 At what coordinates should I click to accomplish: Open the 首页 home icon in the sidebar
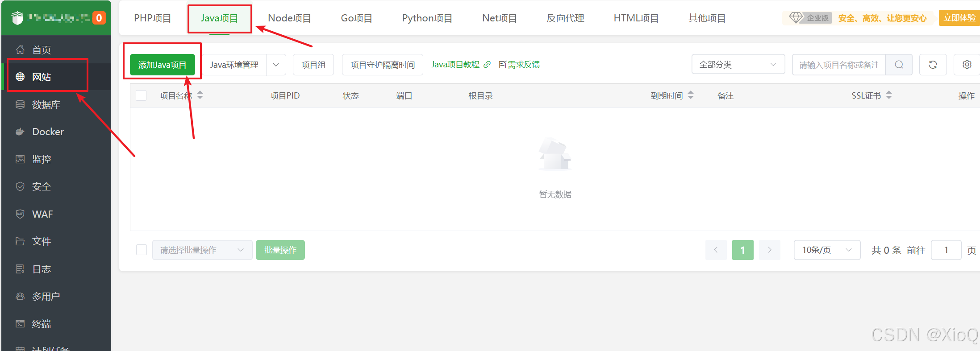(x=20, y=50)
